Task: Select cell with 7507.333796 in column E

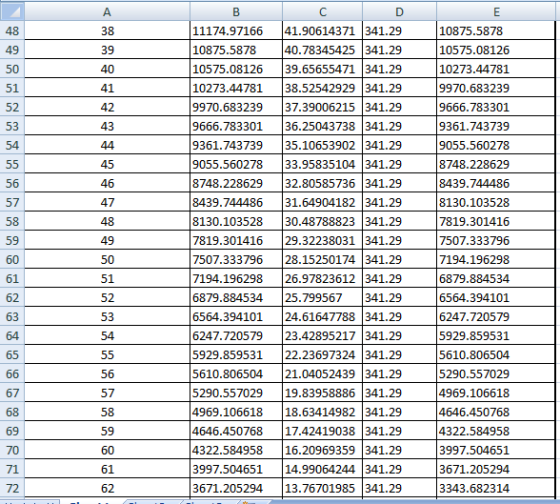Action: point(496,240)
